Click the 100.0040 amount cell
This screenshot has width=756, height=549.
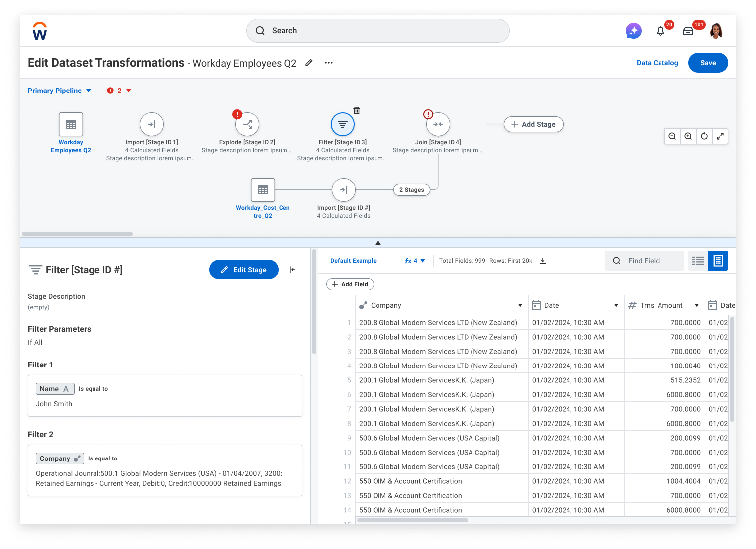664,366
